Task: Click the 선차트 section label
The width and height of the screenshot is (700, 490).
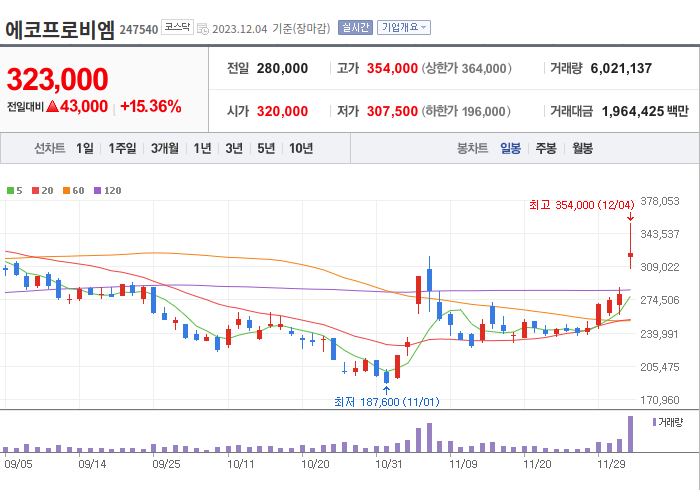Action: click(x=50, y=148)
